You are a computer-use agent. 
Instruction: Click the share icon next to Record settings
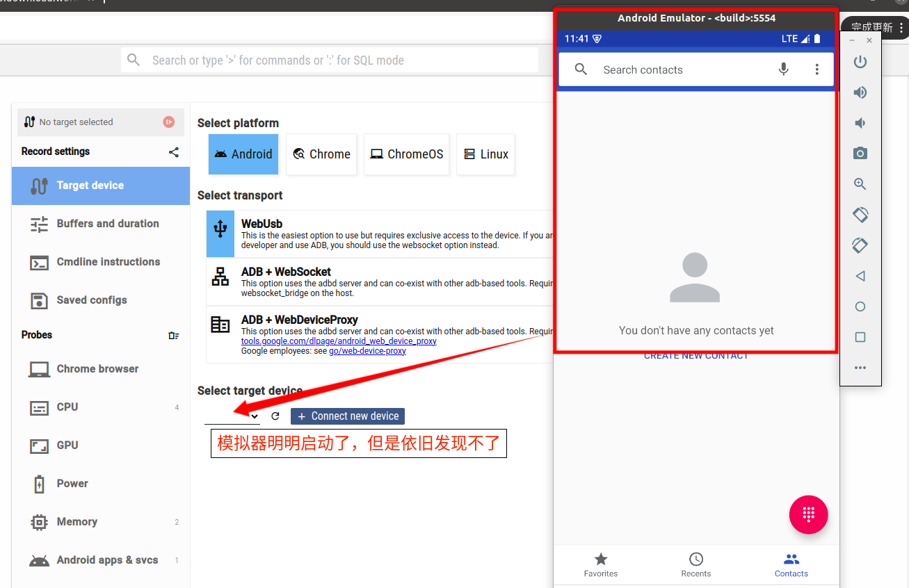tap(174, 152)
